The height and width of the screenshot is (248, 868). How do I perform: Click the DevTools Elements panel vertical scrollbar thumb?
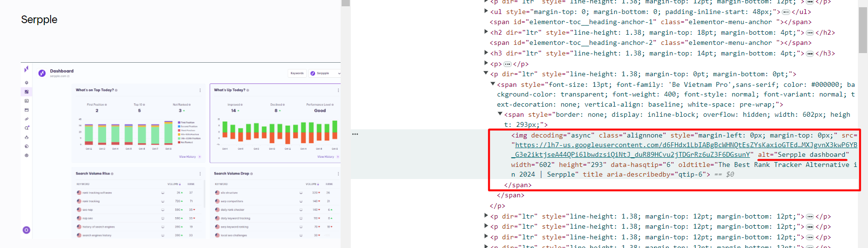(863, 30)
